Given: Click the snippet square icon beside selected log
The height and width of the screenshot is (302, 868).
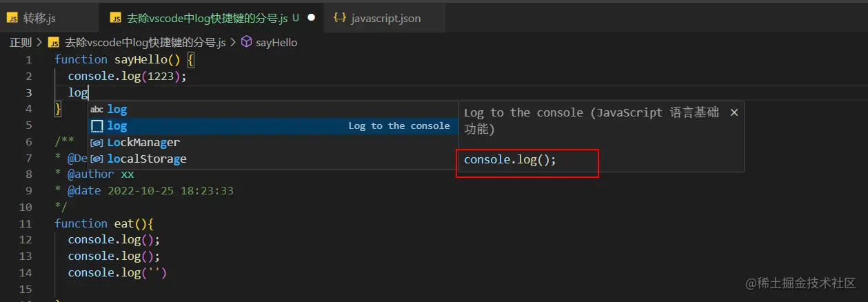Looking at the screenshot, I should coord(97,125).
